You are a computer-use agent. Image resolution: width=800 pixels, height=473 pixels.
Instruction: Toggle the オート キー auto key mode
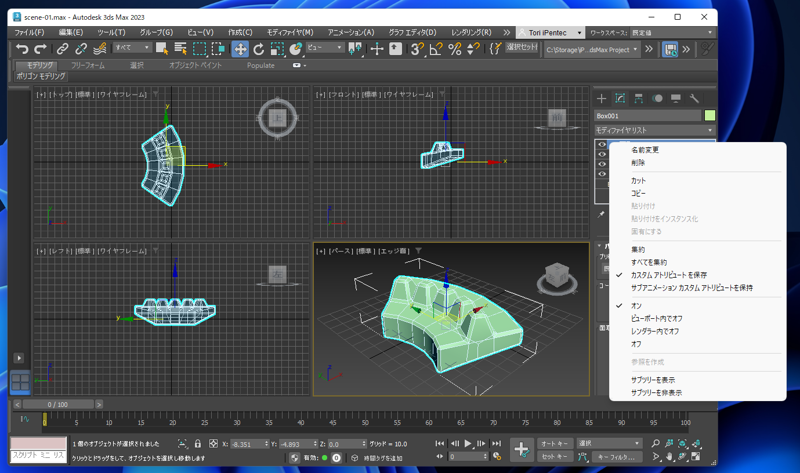555,443
